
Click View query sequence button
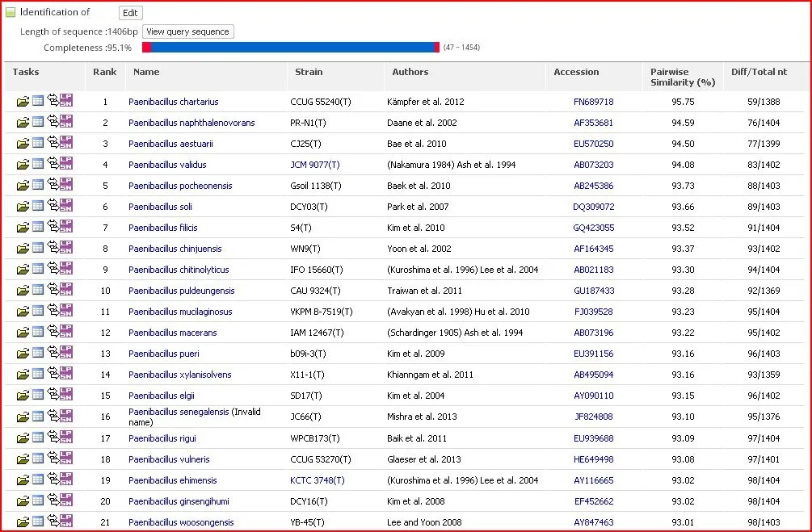tap(188, 31)
